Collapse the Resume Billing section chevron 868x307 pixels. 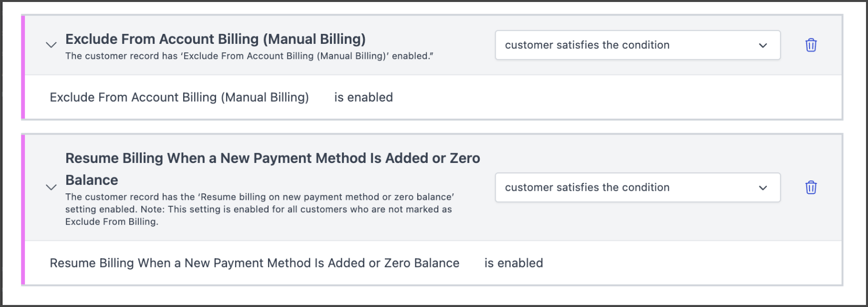[x=51, y=187]
